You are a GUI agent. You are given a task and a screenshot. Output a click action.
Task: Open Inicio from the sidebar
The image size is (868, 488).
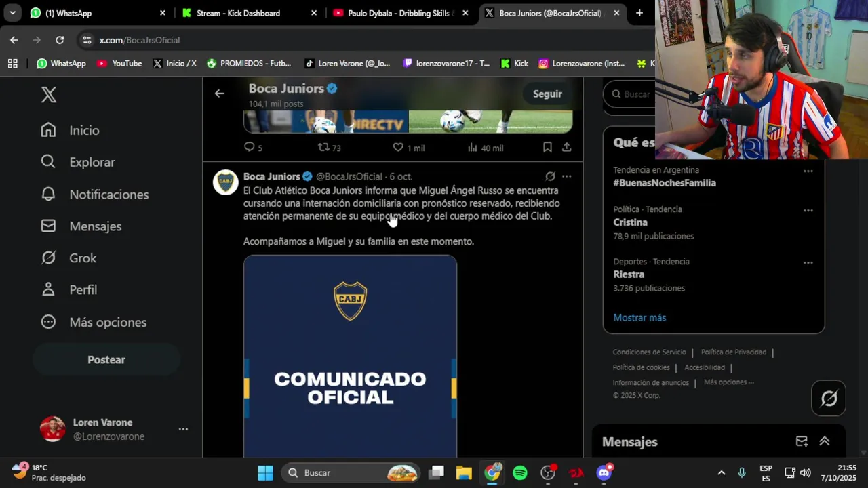coord(70,130)
